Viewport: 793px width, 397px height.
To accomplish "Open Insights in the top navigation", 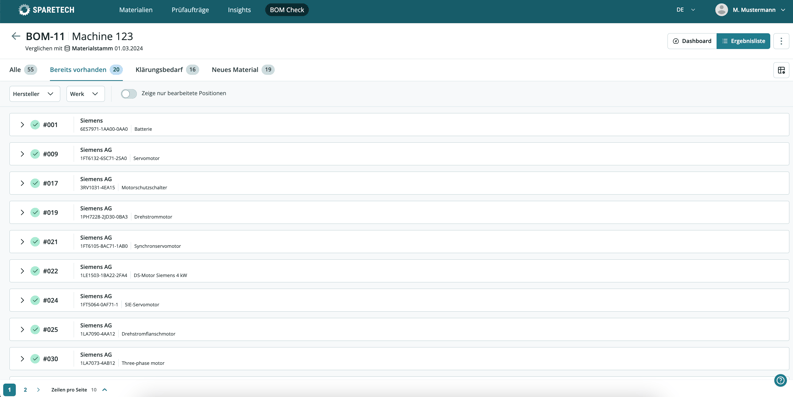I will pos(239,10).
